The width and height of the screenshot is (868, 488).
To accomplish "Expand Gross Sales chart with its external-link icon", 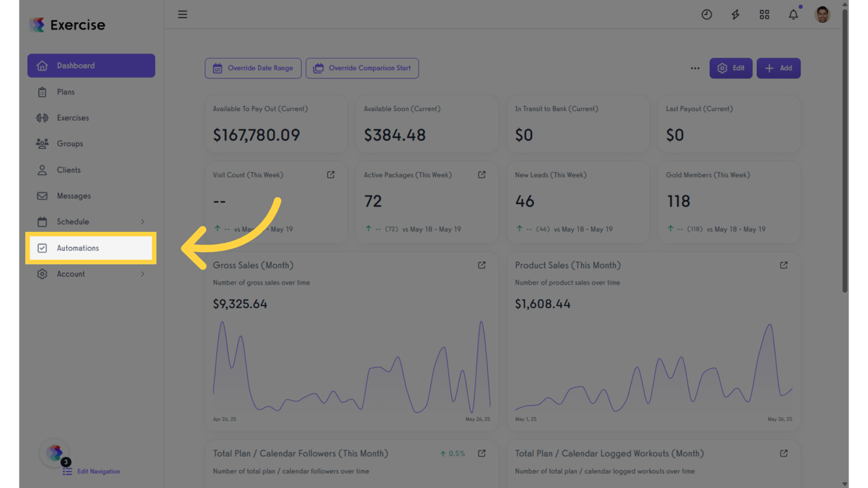I will point(482,265).
